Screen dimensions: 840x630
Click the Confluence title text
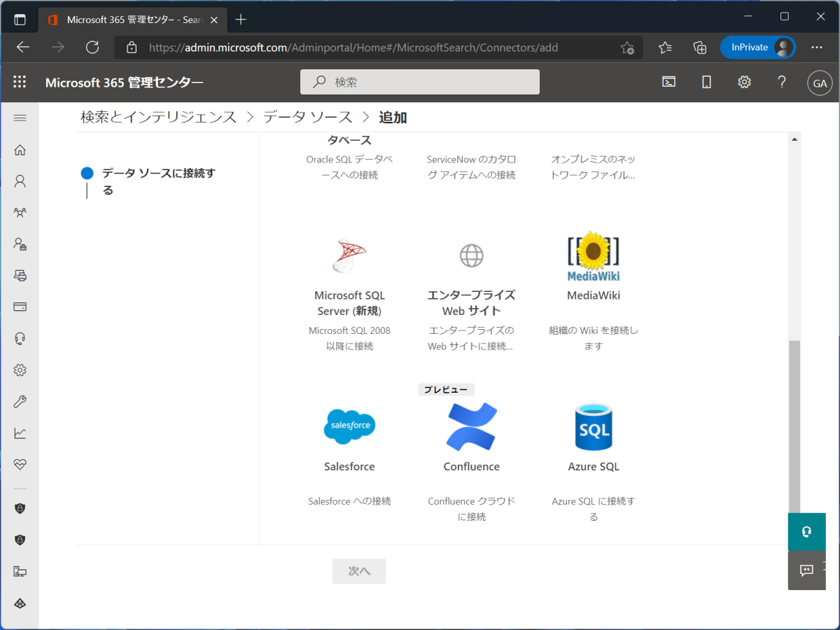[472, 467]
